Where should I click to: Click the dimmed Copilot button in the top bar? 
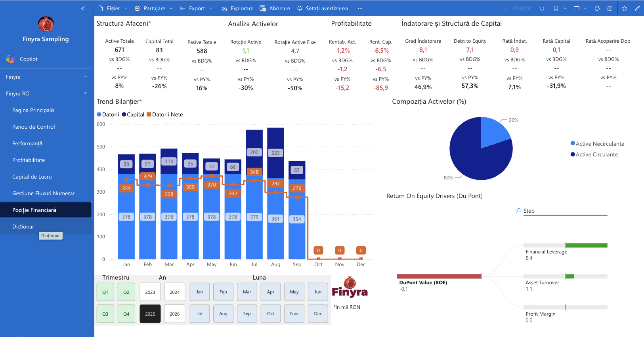[517, 8]
